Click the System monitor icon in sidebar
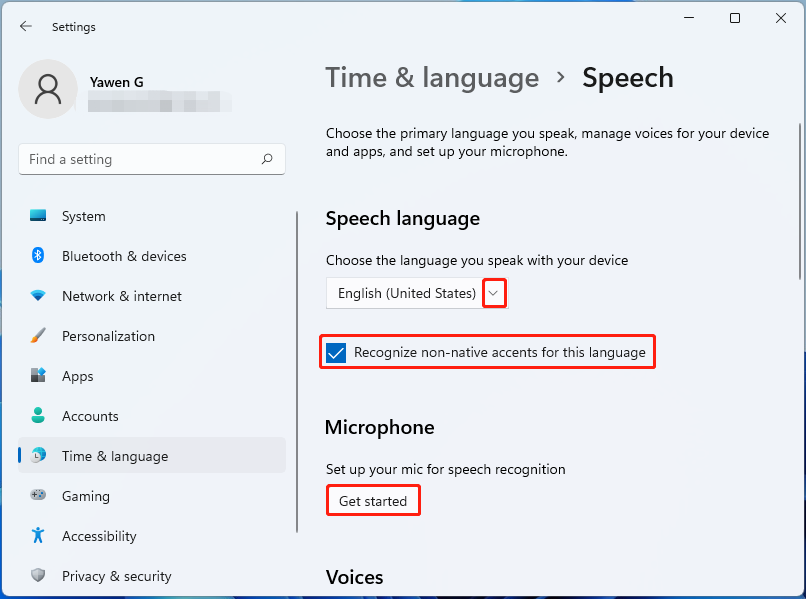The width and height of the screenshot is (806, 599). pos(38,216)
